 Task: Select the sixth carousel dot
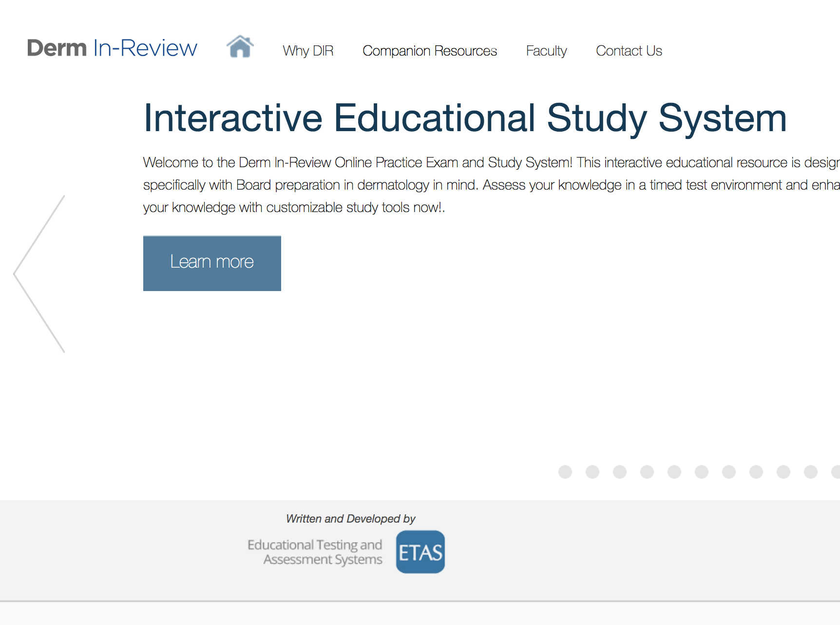702,472
